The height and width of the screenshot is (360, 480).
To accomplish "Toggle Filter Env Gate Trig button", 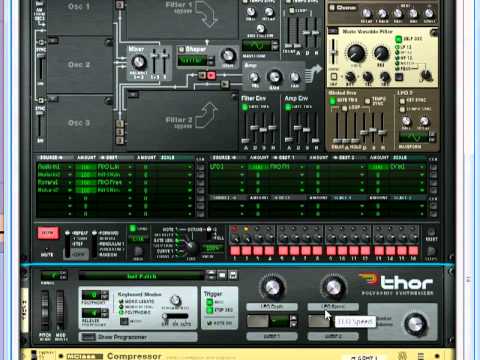I will pos(245,107).
